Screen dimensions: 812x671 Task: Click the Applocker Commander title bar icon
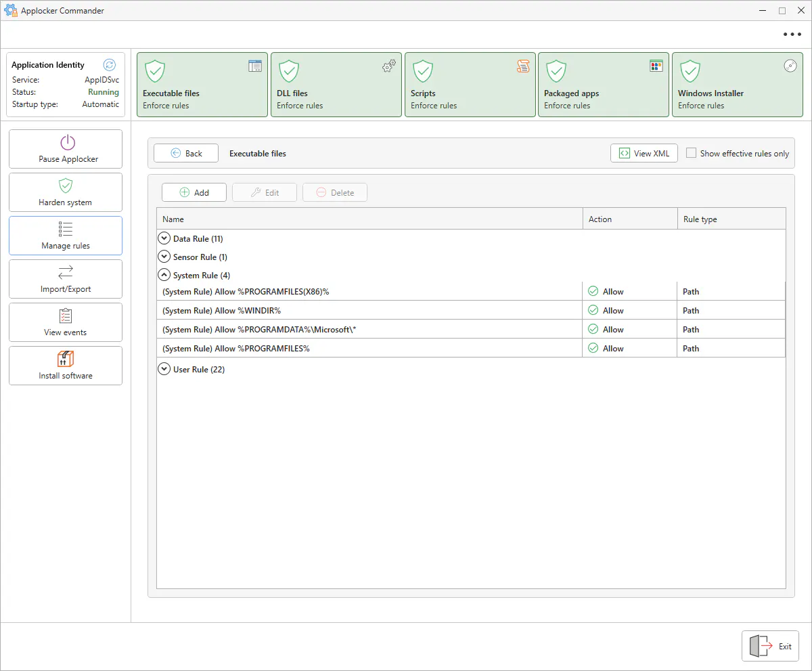pos(11,10)
